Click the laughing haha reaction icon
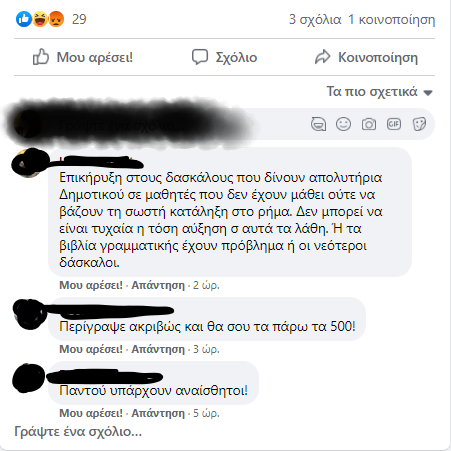Screen dimensions: 451x451 tap(40, 19)
